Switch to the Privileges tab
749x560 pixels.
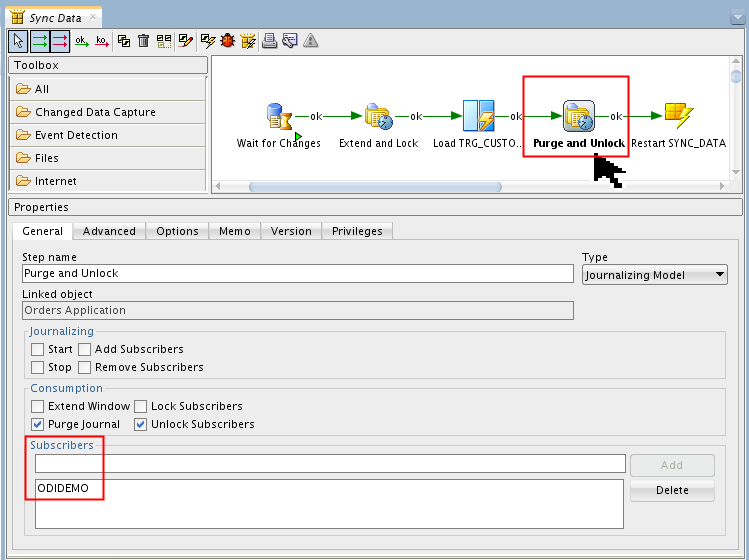tap(357, 231)
